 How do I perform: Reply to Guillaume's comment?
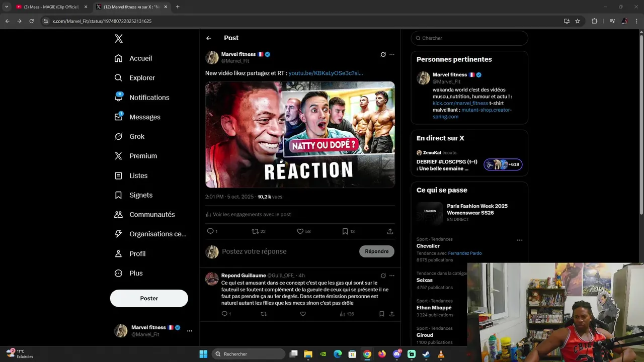coord(226,314)
